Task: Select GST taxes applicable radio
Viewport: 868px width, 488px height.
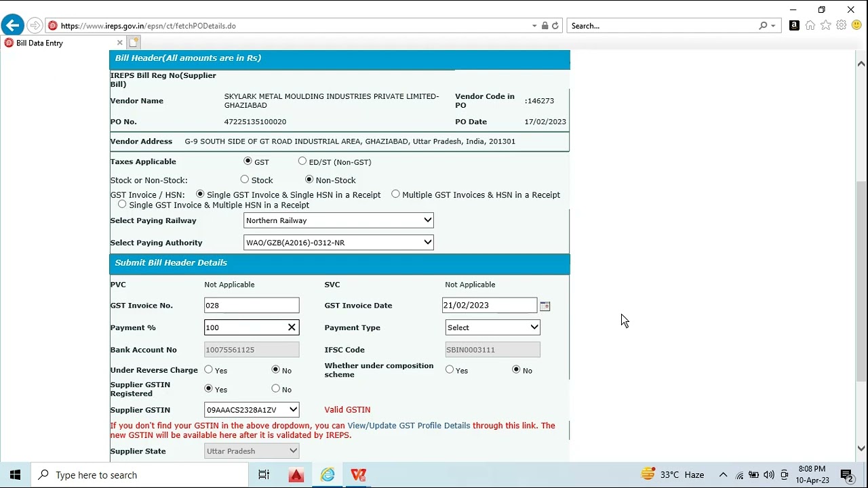Action: tap(248, 161)
